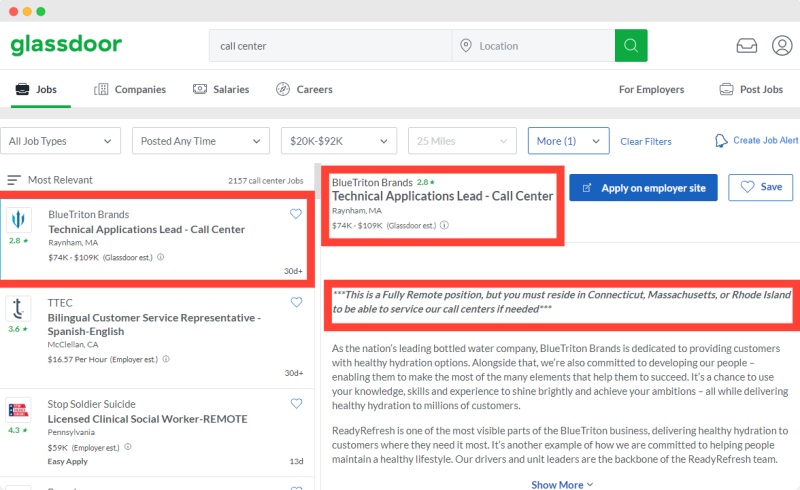Open the $20K-$92K salary dropdown
800x490 pixels.
[x=339, y=141]
